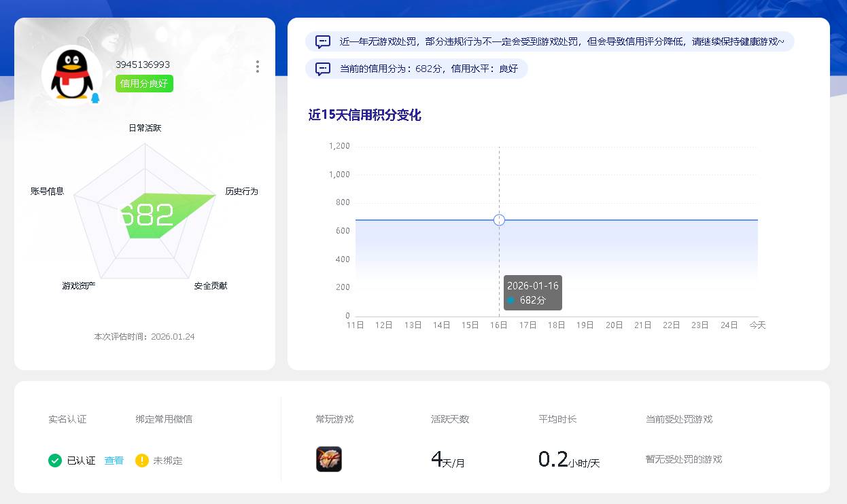Screen dimensions: 847x504
Task: Click the 近15天信用积分变化 heading
Action: pos(366,115)
